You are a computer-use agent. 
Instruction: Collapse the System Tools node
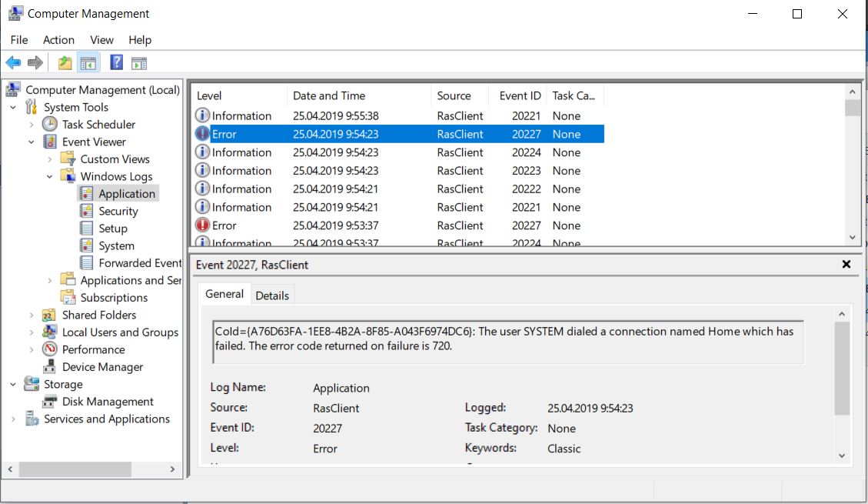(x=13, y=108)
